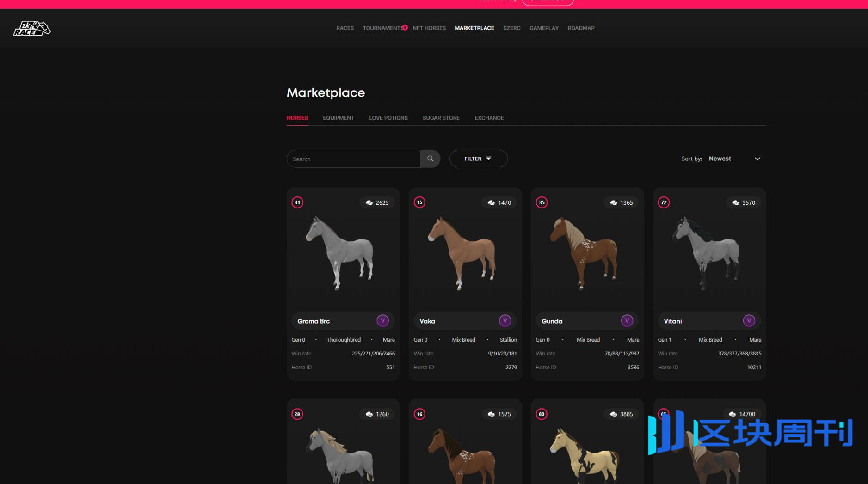This screenshot has width=868, height=484.
Task: Click the 1575 price tag on second-row card
Action: [x=499, y=414]
